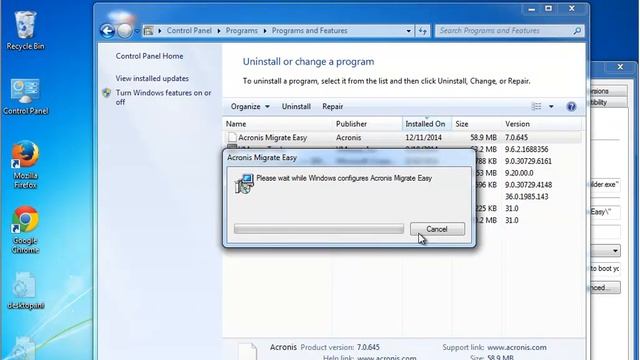Click Control Panel in the breadcrumb
This screenshot has width=640, height=360.
pyautogui.click(x=189, y=31)
